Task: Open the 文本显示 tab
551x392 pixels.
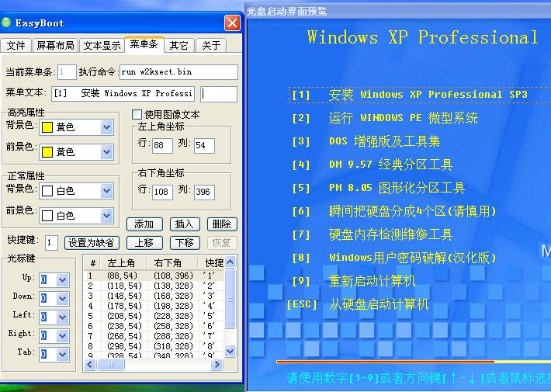Action: point(102,45)
